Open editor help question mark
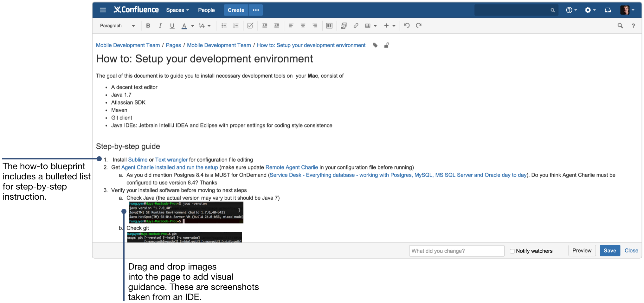This screenshot has height=303, width=644. pos(633,26)
